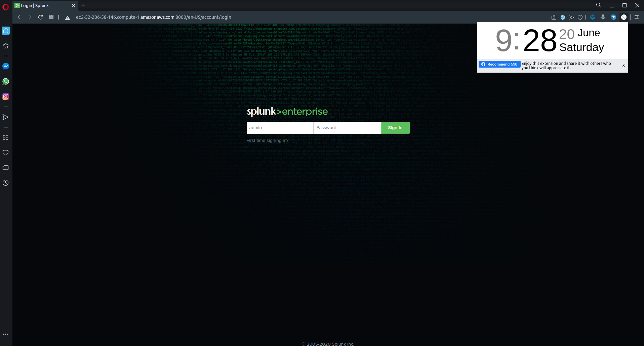Focus the admin username field

[x=280, y=128]
